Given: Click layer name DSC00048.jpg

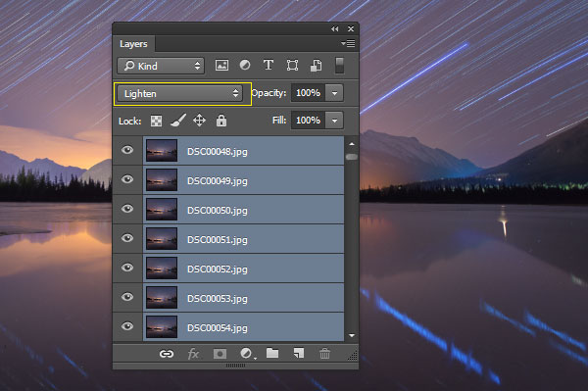Looking at the screenshot, I should 218,152.
